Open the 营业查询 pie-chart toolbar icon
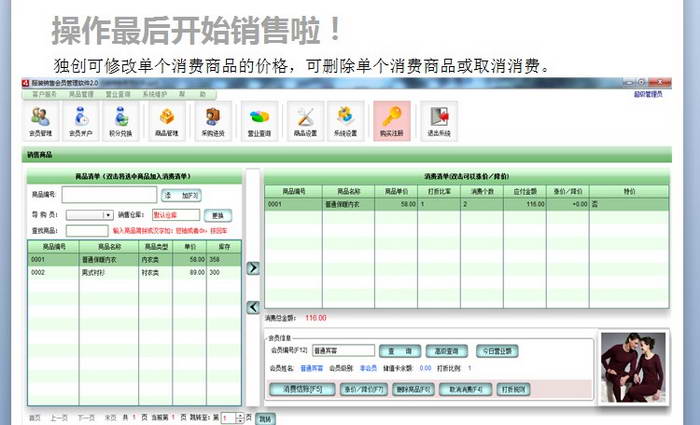This screenshot has width=700, height=425. coord(259,121)
